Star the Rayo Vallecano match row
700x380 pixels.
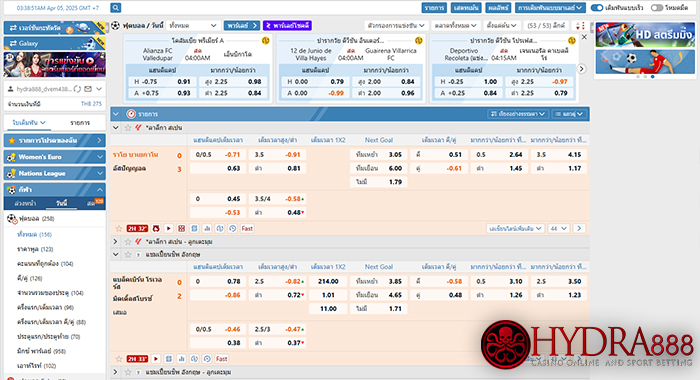119,228
